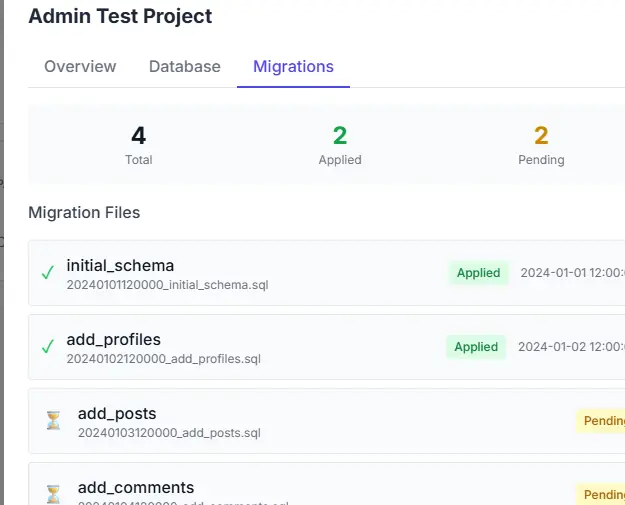Click the Pending migrations count 2
The width and height of the screenshot is (625, 505).
541,136
